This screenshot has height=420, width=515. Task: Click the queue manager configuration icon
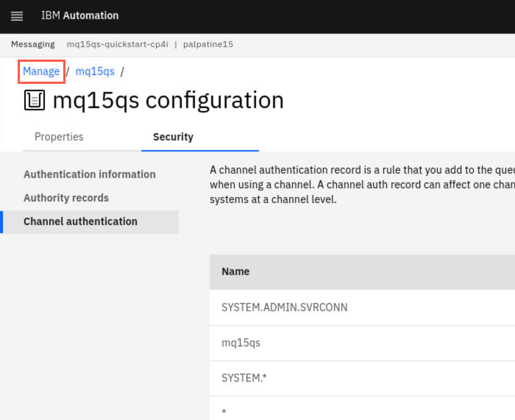(x=35, y=100)
